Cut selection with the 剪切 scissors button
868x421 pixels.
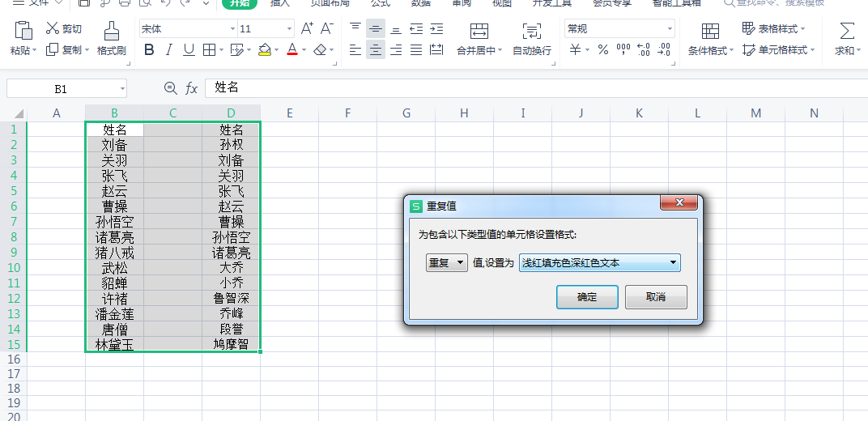click(64, 29)
